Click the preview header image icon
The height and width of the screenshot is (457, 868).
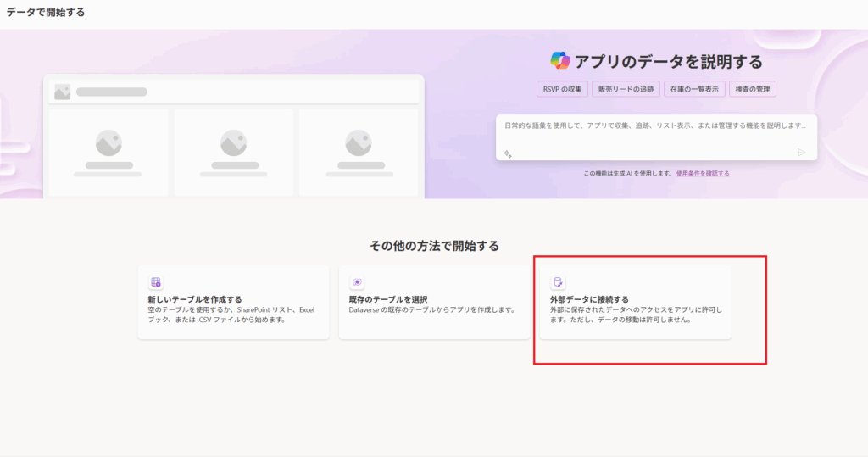tap(62, 92)
